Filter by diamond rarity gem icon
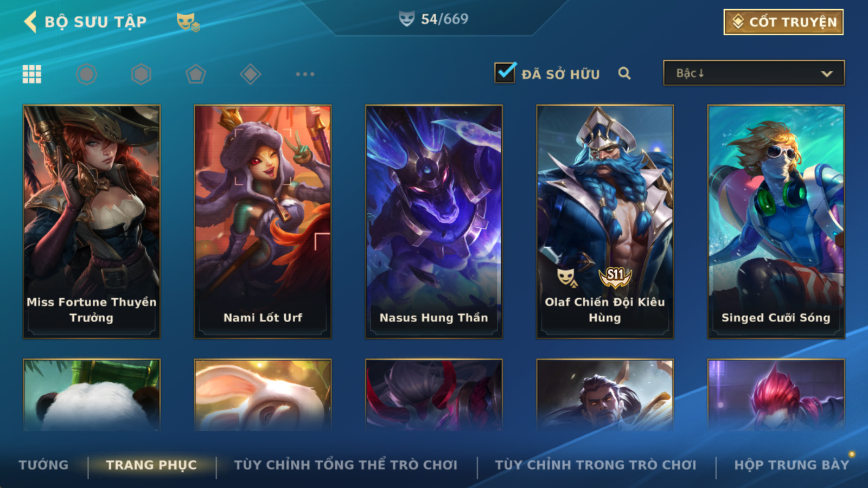 coord(250,74)
